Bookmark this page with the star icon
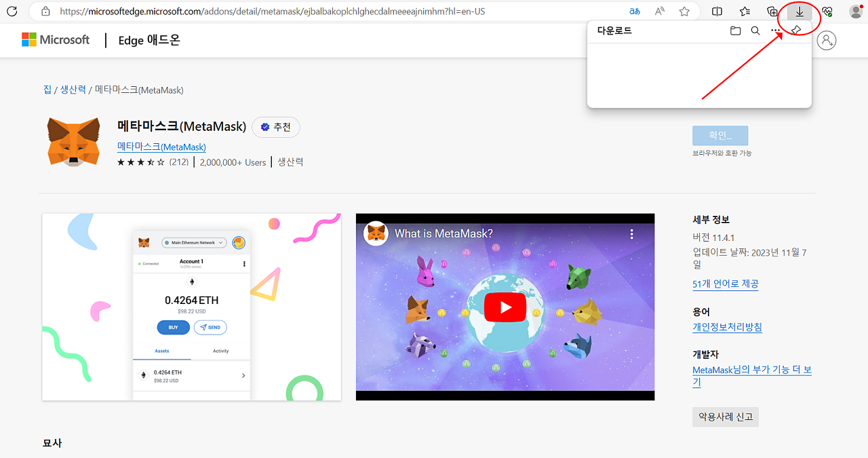 click(684, 12)
